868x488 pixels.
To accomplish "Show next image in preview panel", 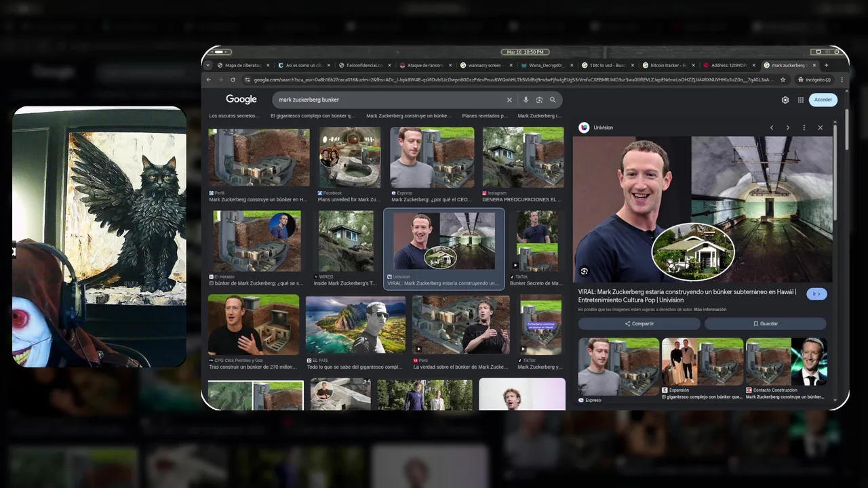I will coord(788,127).
